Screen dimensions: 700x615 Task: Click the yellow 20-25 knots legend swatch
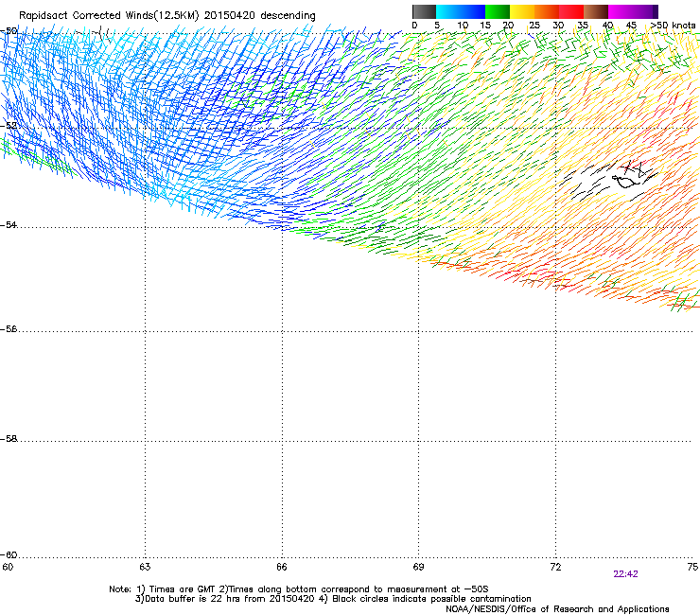pos(522,11)
